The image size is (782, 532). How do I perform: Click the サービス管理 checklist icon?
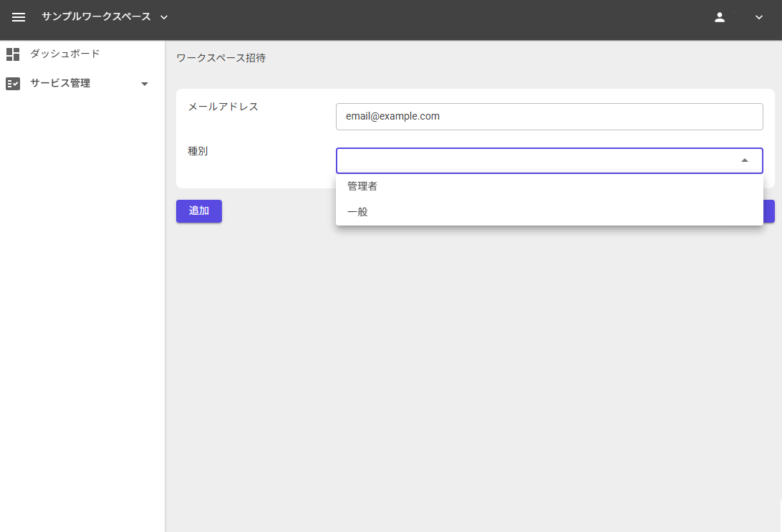coord(12,83)
